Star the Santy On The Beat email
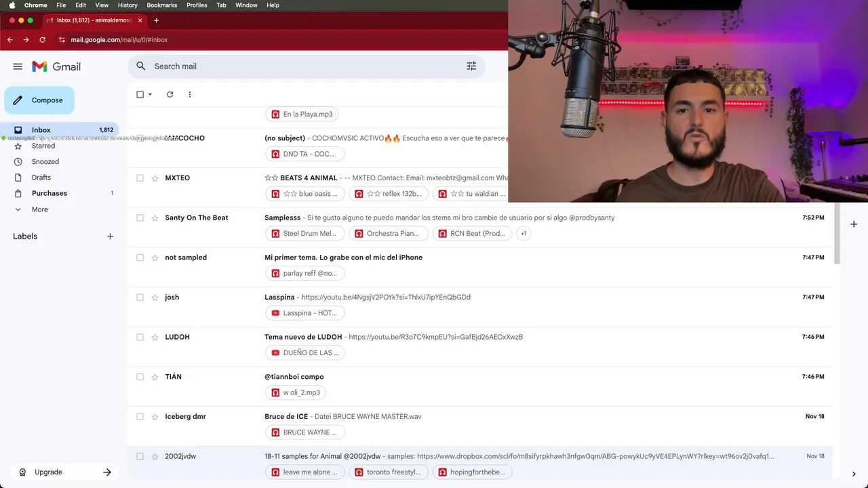868x488 pixels. [x=155, y=218]
